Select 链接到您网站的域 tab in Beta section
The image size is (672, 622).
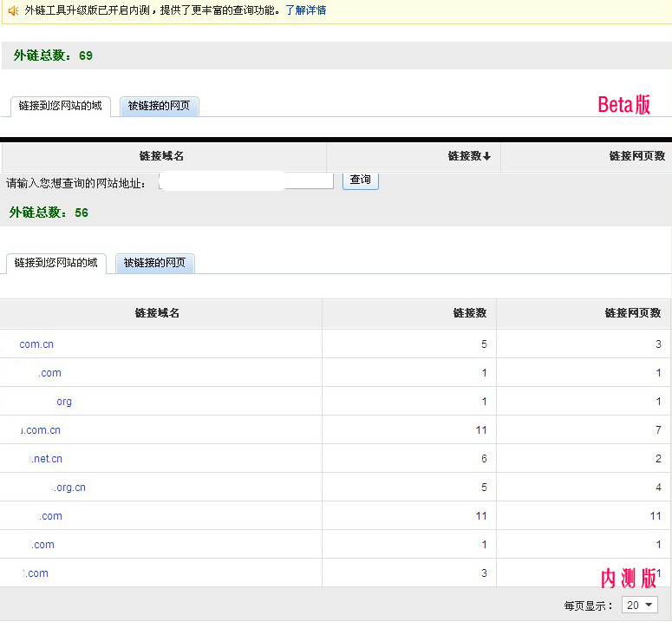[60, 106]
